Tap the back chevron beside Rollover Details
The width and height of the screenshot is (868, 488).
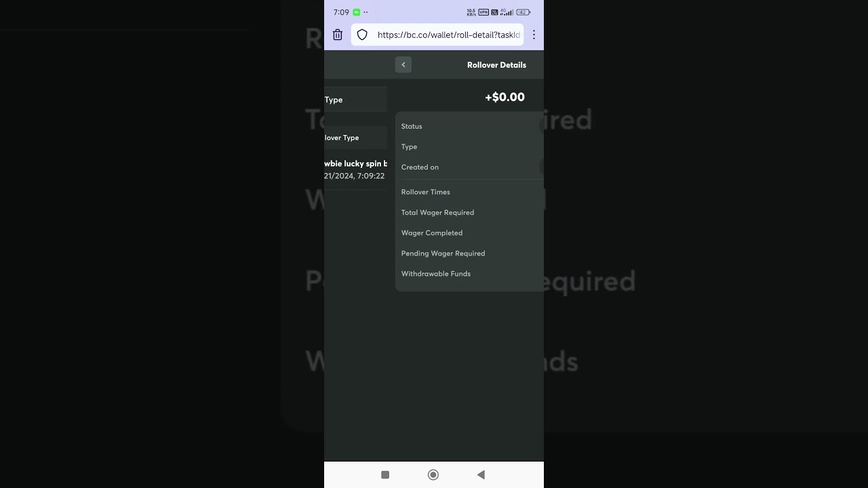[x=403, y=65]
